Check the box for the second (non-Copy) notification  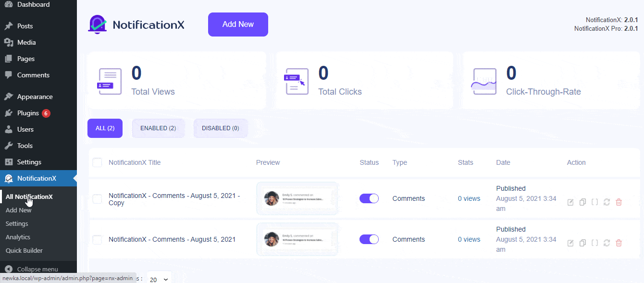[97, 240]
